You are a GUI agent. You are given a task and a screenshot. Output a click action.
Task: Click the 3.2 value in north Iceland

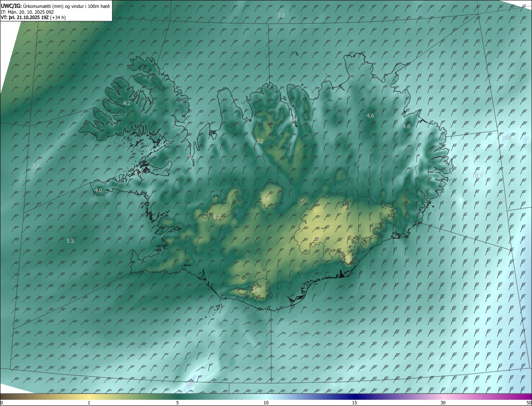click(260, 141)
